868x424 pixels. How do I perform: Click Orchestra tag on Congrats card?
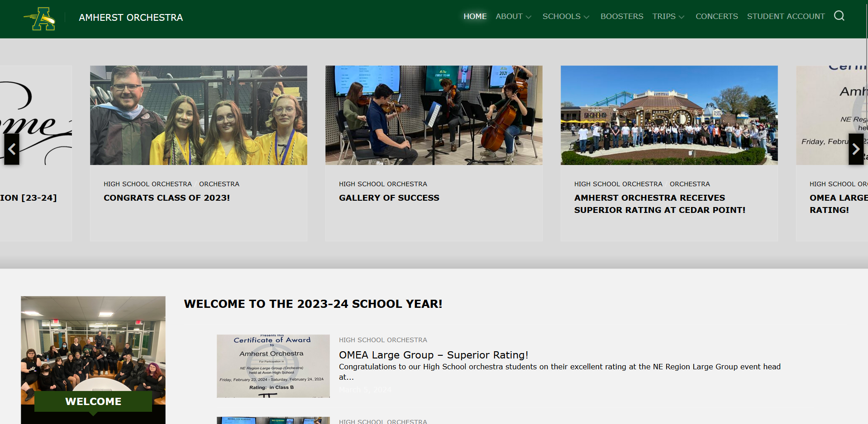pyautogui.click(x=219, y=184)
